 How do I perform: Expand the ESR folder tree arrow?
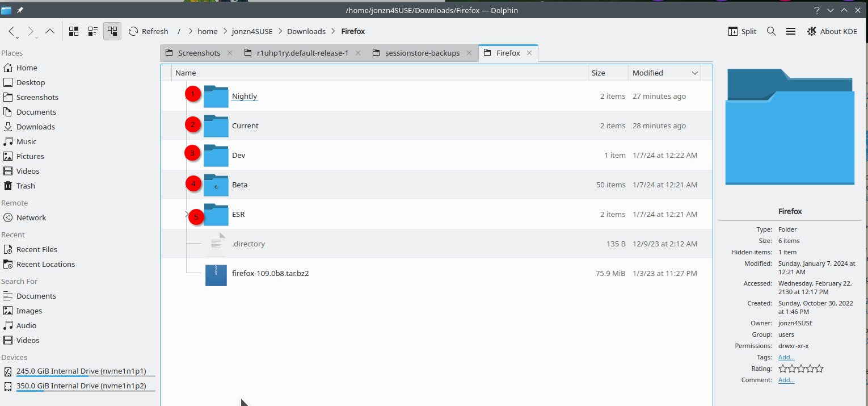(187, 214)
